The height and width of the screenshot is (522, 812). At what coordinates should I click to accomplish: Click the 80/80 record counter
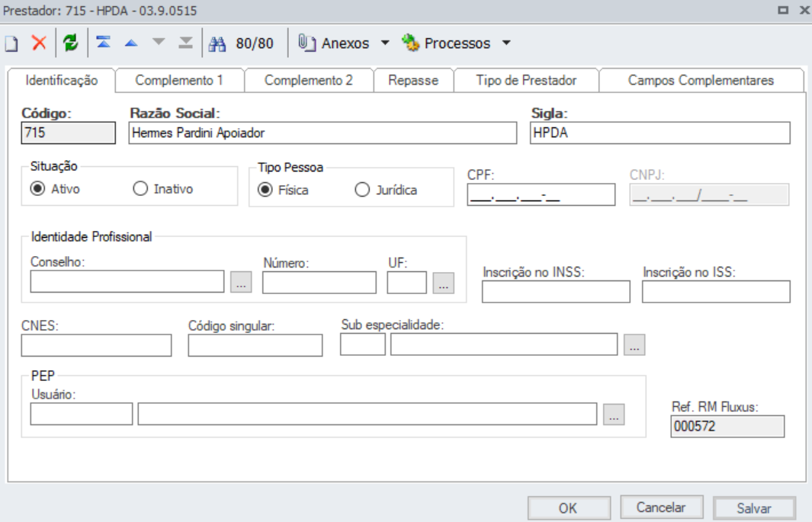coord(255,43)
